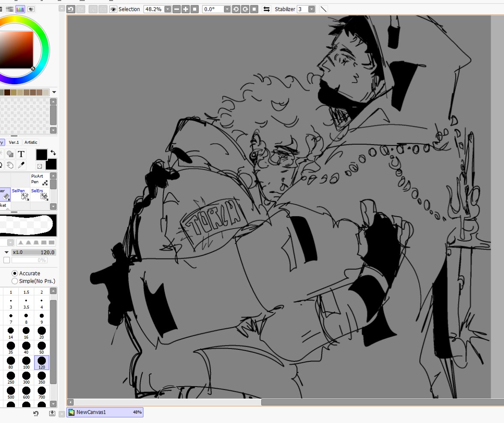Select the Text tool
Screen dimensions: 504x423
point(21,154)
